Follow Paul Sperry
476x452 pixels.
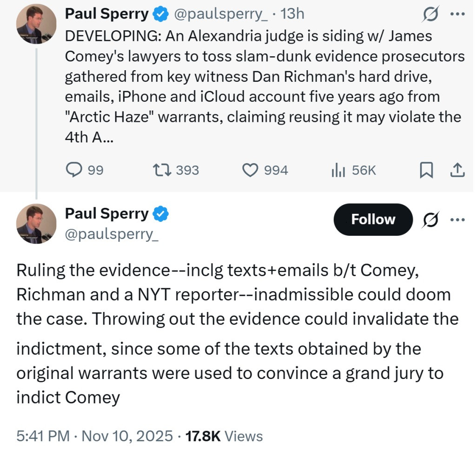(x=373, y=219)
